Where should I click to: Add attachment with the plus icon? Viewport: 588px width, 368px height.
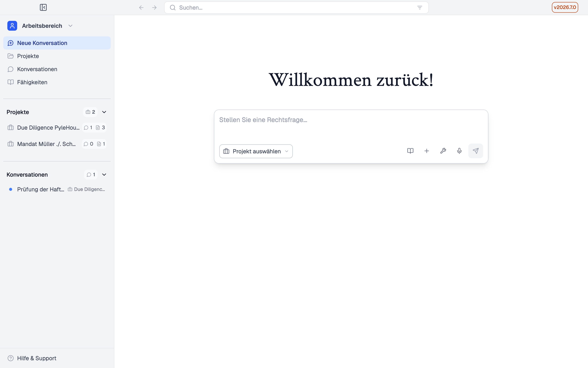pos(427,151)
